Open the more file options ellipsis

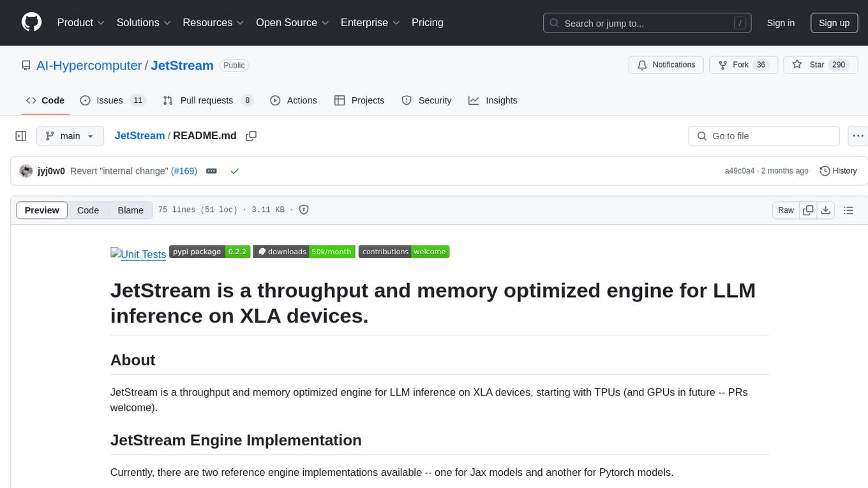tap(858, 136)
